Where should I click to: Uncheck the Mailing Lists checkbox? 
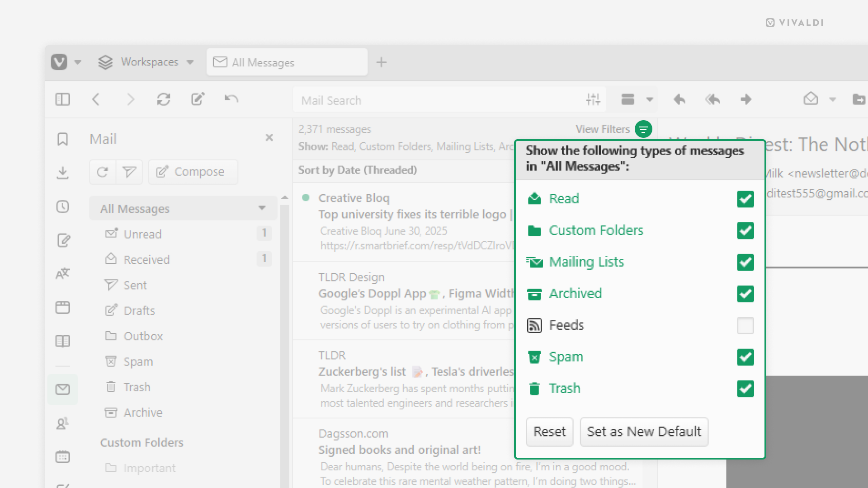745,262
